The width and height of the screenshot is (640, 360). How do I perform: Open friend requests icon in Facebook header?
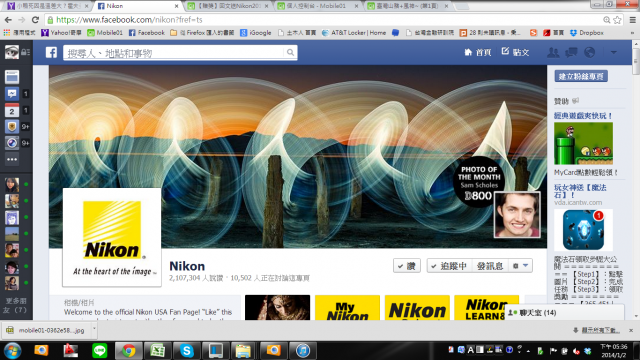(553, 52)
